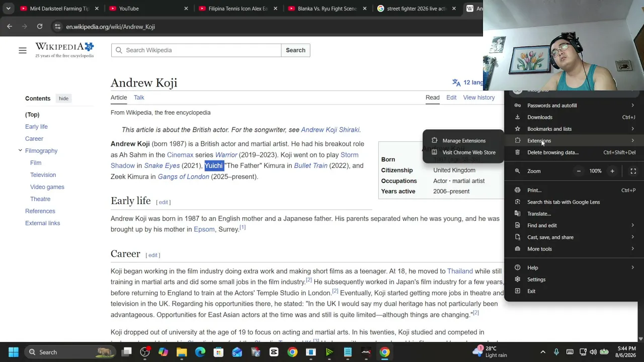Open Task View on the taskbar
The width and height of the screenshot is (644, 362).
pyautogui.click(x=127, y=352)
